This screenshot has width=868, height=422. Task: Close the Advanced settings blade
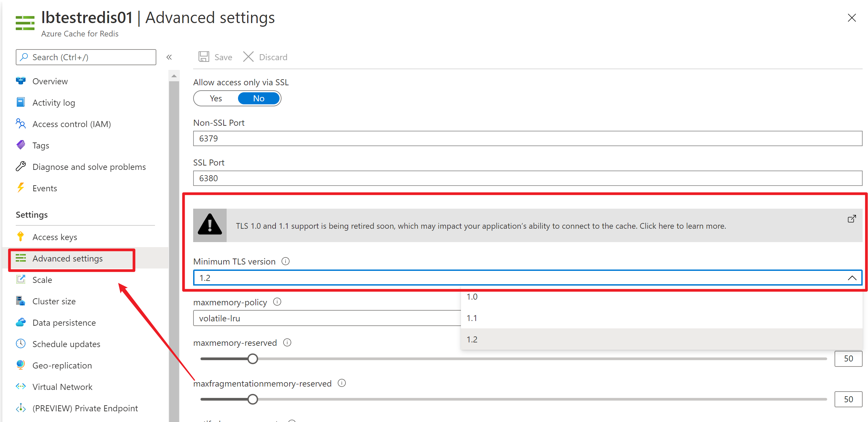coord(852,18)
